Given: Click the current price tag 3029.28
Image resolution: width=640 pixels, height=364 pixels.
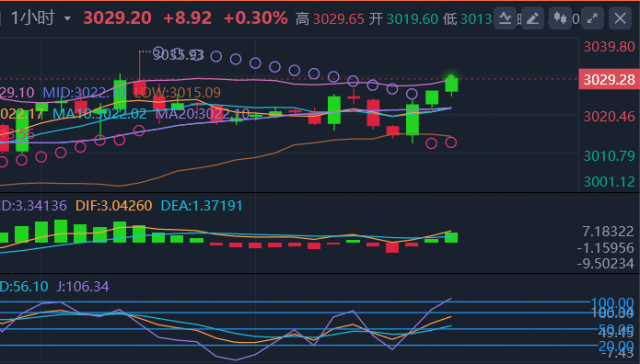Looking at the screenshot, I should pyautogui.click(x=609, y=80).
